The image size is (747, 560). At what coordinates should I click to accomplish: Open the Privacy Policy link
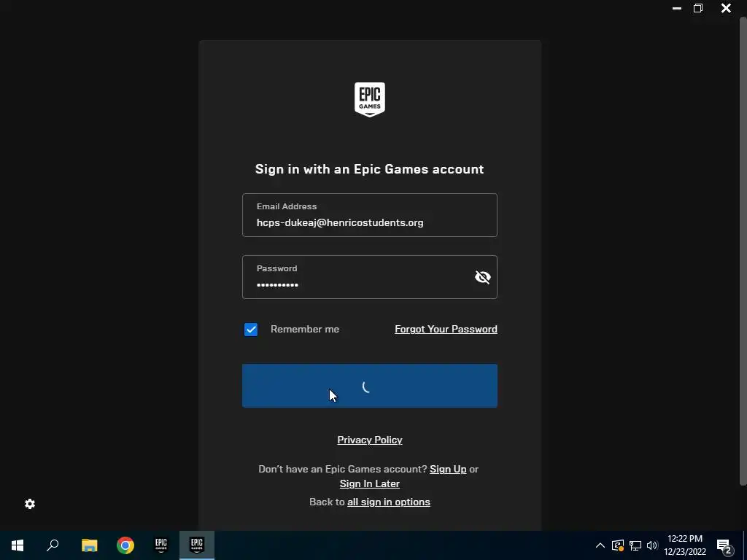(x=370, y=440)
